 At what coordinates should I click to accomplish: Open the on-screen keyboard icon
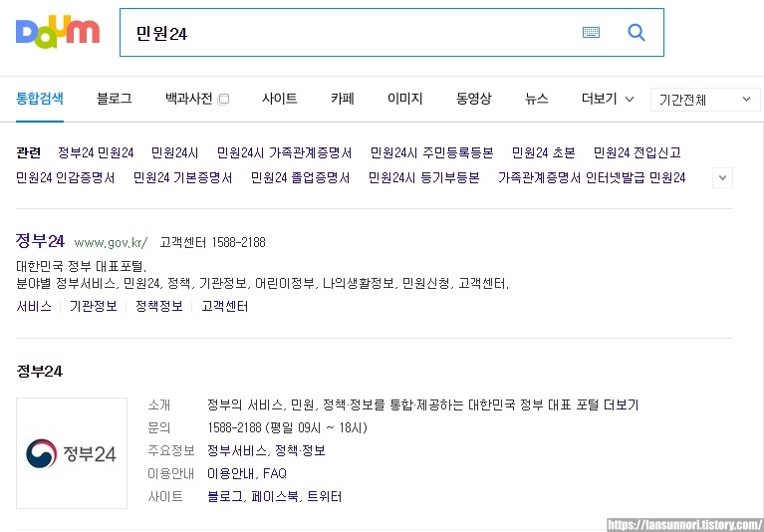click(x=591, y=33)
